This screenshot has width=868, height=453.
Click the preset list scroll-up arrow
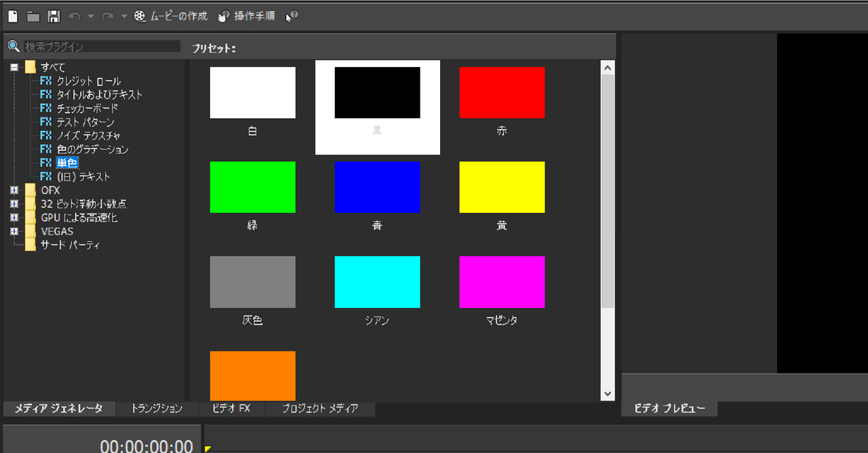click(608, 68)
